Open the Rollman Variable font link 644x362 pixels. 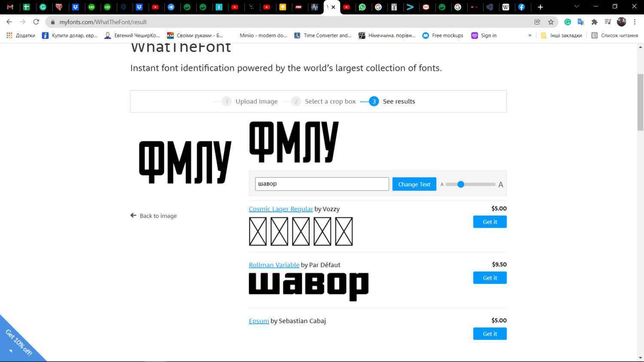(x=274, y=265)
